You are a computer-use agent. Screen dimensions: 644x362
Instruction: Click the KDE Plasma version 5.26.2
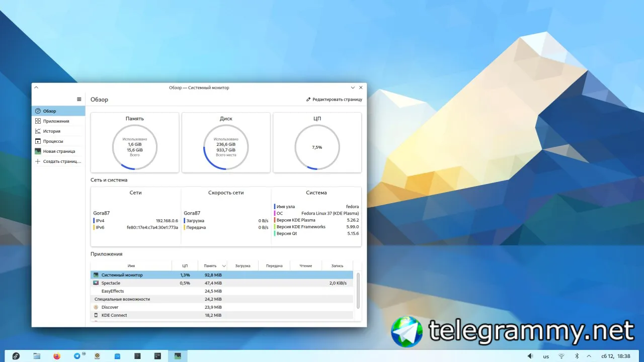click(x=353, y=220)
